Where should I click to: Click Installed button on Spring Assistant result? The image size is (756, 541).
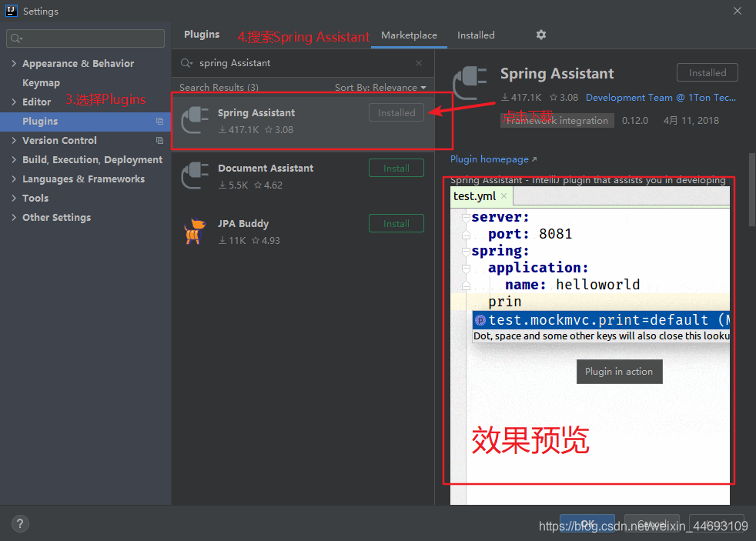(396, 112)
